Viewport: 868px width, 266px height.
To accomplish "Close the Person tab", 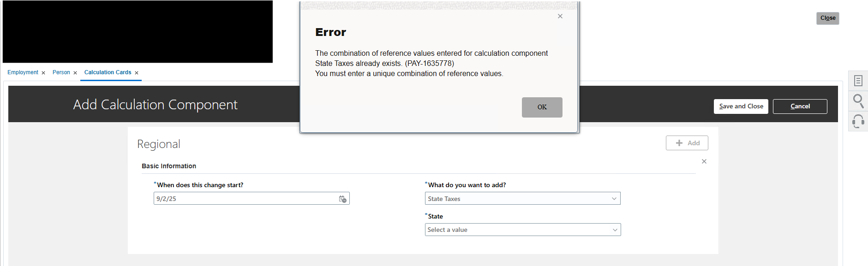I will click(75, 73).
